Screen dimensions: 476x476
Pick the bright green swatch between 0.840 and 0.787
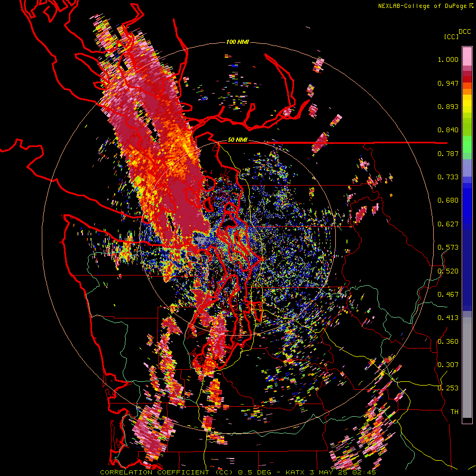(x=467, y=144)
